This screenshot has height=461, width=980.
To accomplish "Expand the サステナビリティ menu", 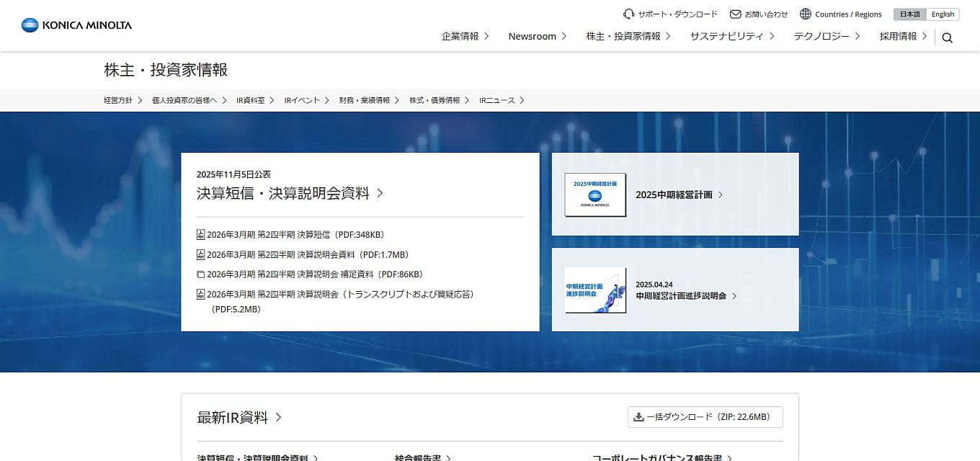I will point(731,36).
